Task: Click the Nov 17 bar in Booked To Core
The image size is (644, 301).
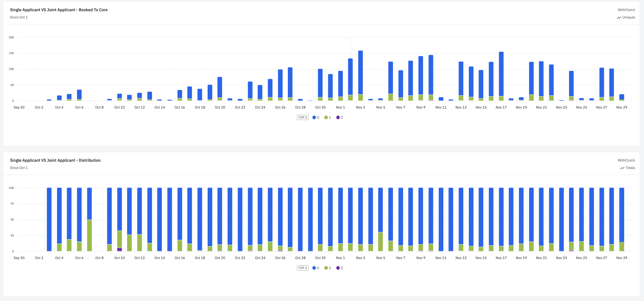Action: 501,75
